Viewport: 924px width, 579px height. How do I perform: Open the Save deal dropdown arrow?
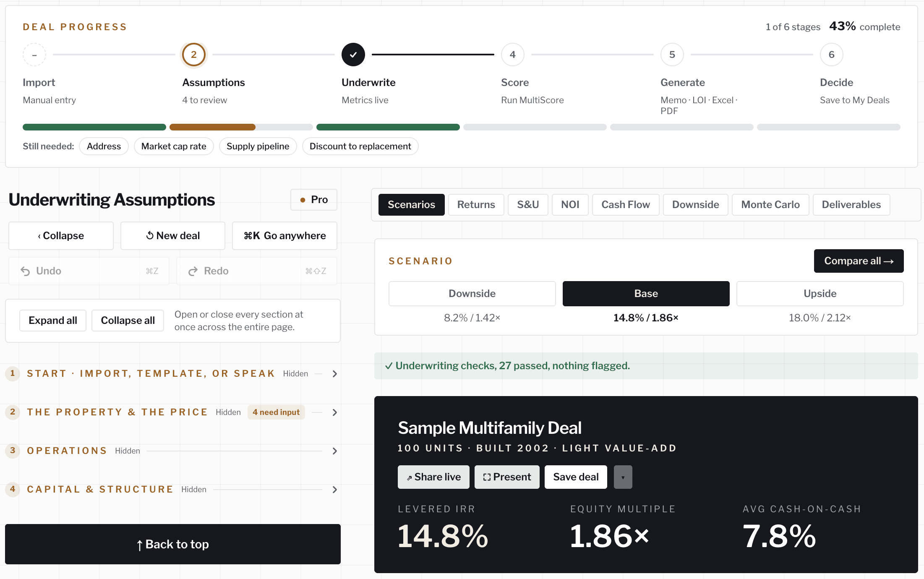pos(623,477)
